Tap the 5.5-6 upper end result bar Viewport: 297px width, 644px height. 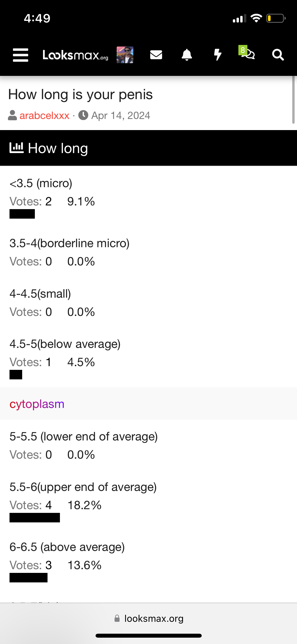click(x=35, y=518)
